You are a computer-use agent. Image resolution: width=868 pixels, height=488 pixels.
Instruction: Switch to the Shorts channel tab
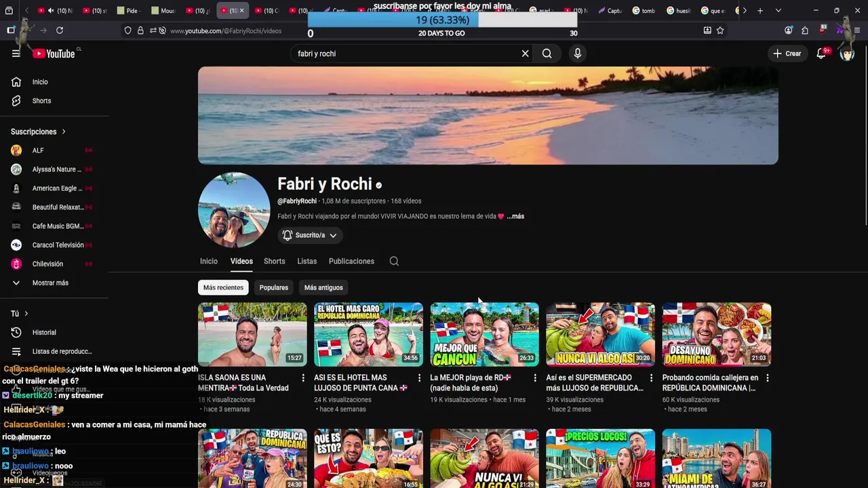(275, 261)
